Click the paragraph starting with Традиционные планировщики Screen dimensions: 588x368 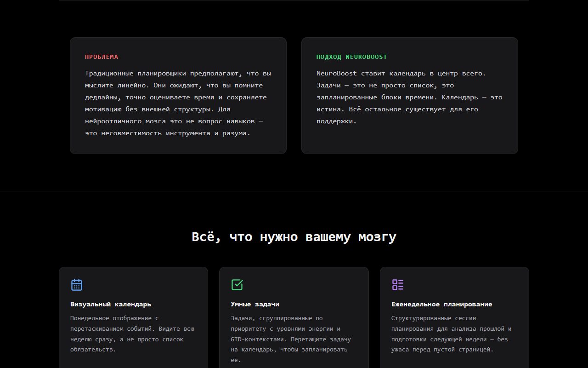178,103
